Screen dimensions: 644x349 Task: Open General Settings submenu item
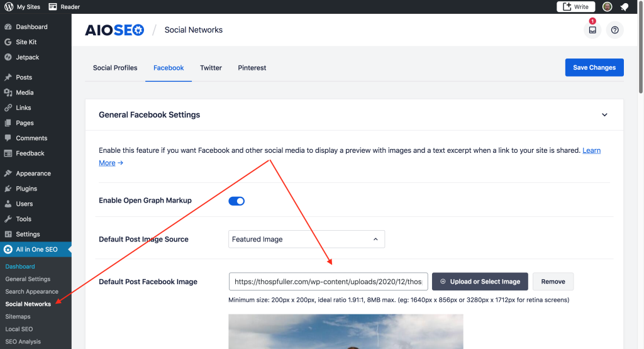pos(28,279)
